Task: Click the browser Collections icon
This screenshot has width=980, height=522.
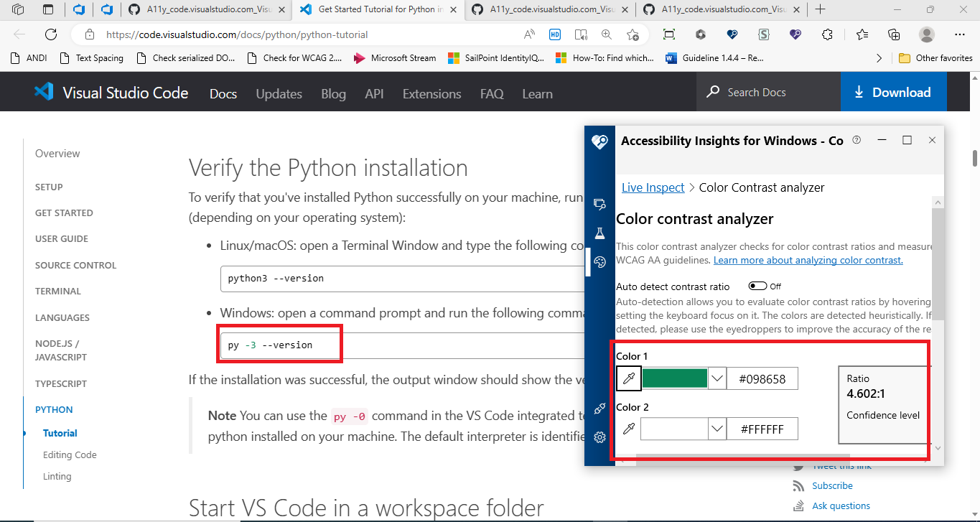Action: pyautogui.click(x=892, y=34)
